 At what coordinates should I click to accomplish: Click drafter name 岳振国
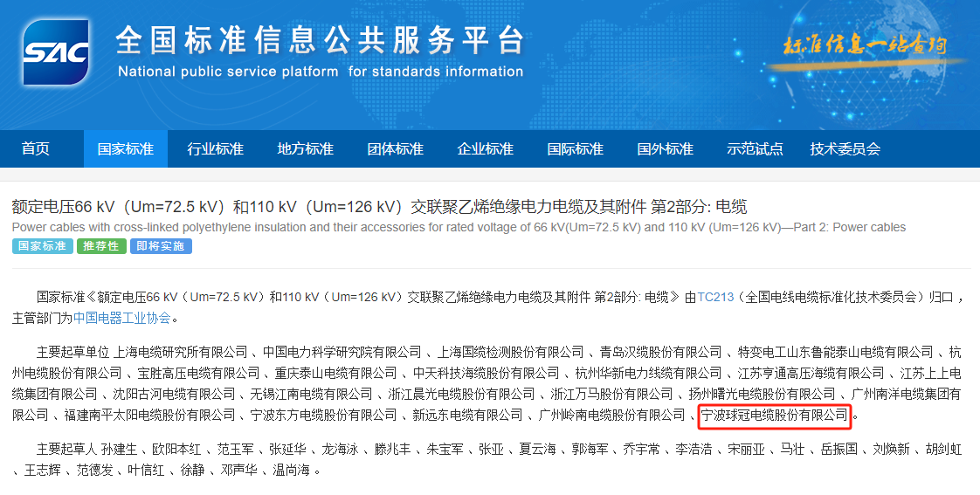(839, 449)
